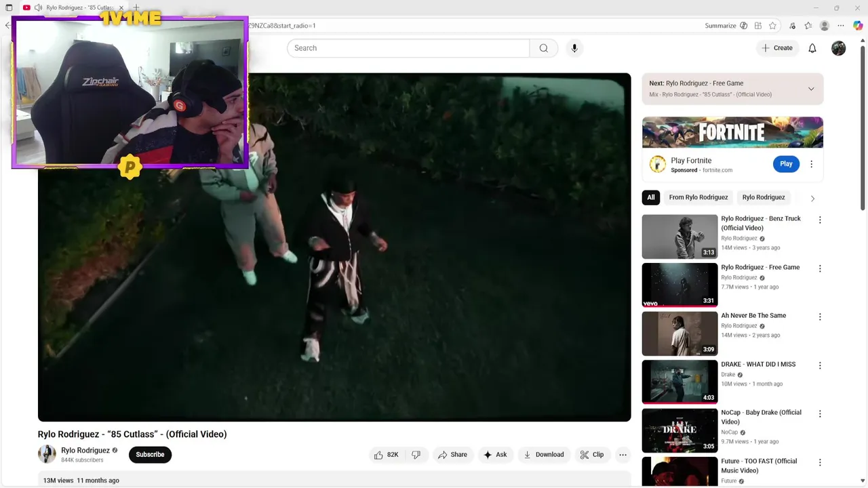Click Summarize in the address bar
868x488 pixels.
726,26
